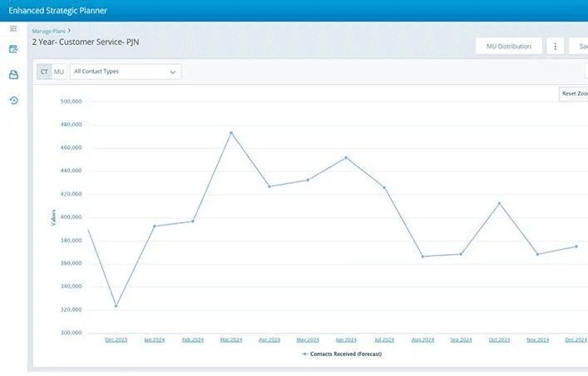This screenshot has height=376, width=588.
Task: Click the MU Distribution button
Action: point(508,47)
